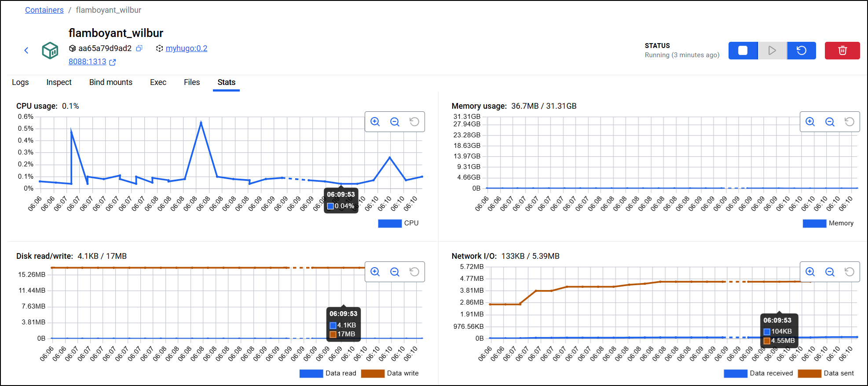868x386 pixels.
Task: Go back using the left chevron
Action: (x=26, y=51)
